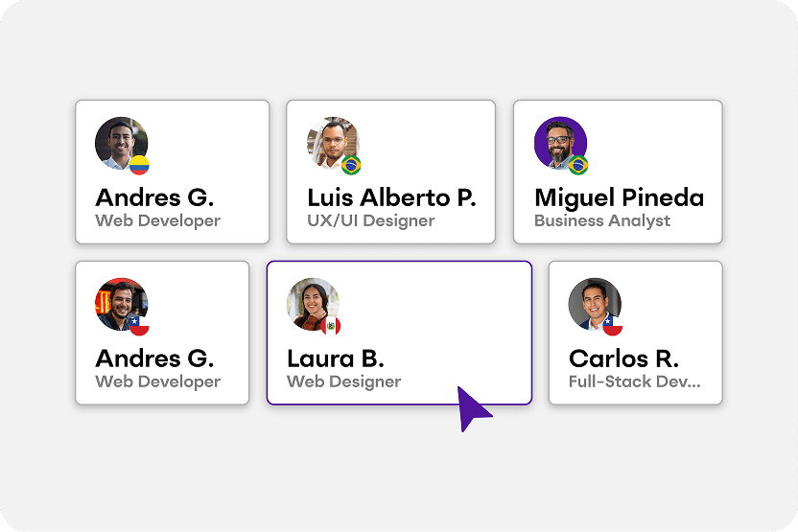Select the Carlos R. name

[623, 359]
